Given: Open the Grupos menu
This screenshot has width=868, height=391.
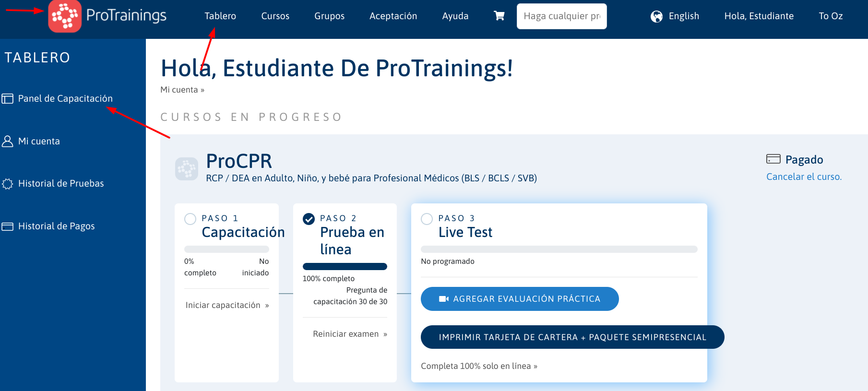Looking at the screenshot, I should 330,16.
